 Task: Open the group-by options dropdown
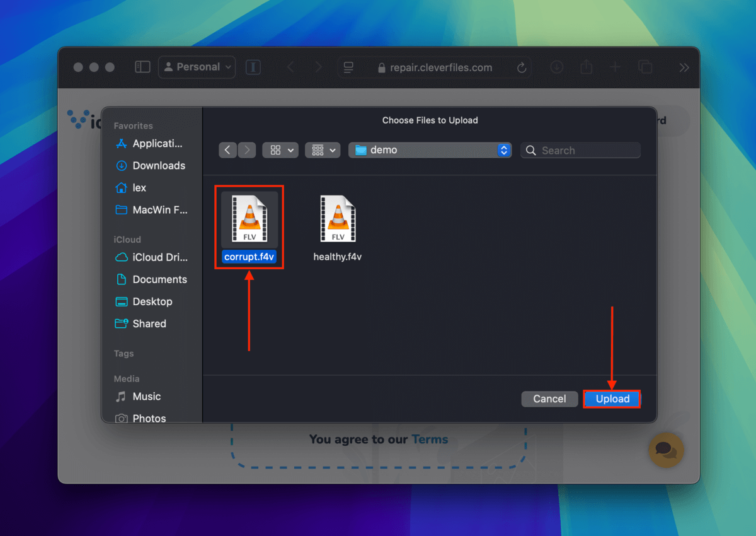click(x=323, y=150)
